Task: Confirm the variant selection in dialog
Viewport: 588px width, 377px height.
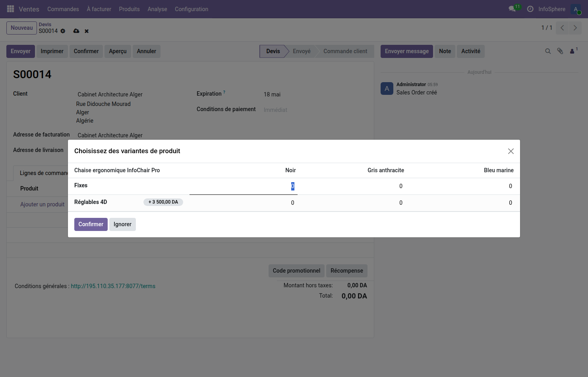Action: pos(91,224)
